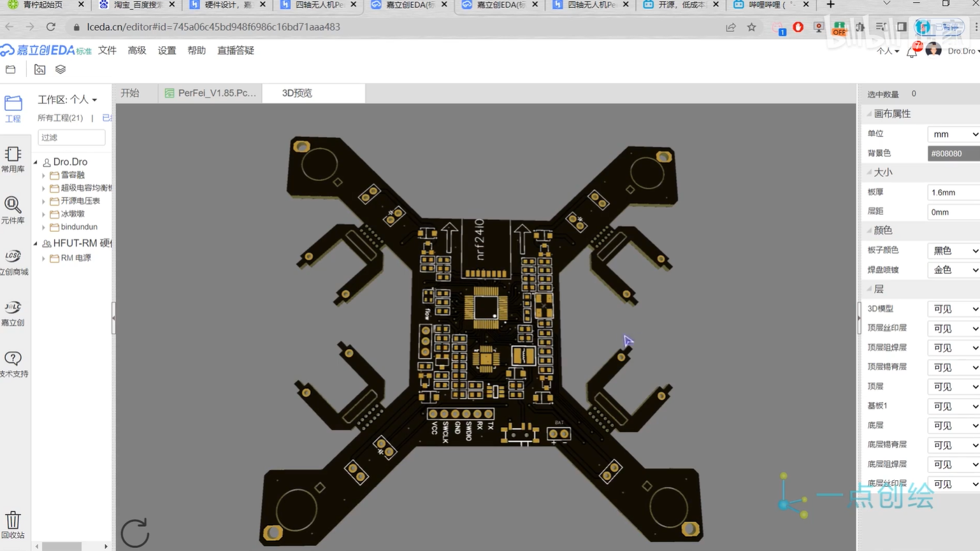Toggle 顶层锡膏层 visibility dropdown
This screenshot has width=980, height=551.
click(953, 368)
